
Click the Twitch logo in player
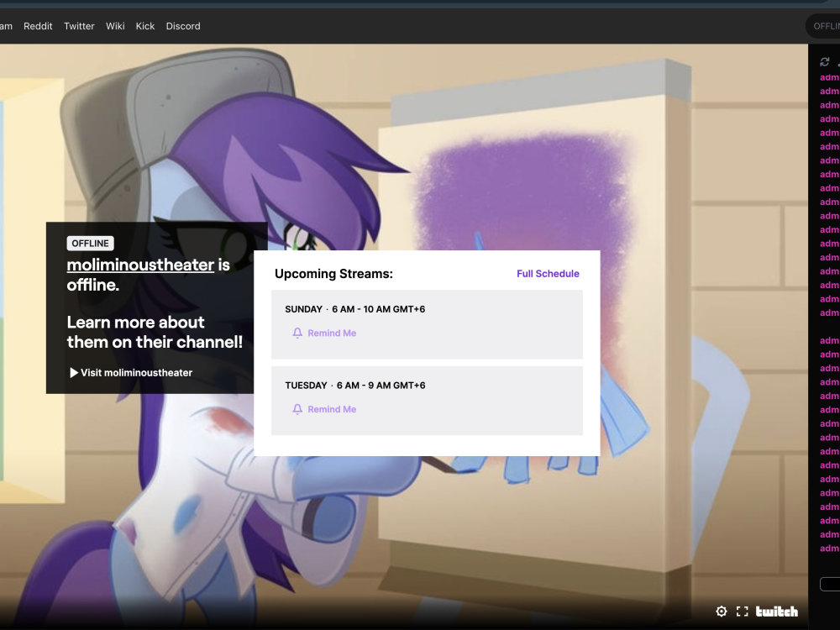(777, 612)
